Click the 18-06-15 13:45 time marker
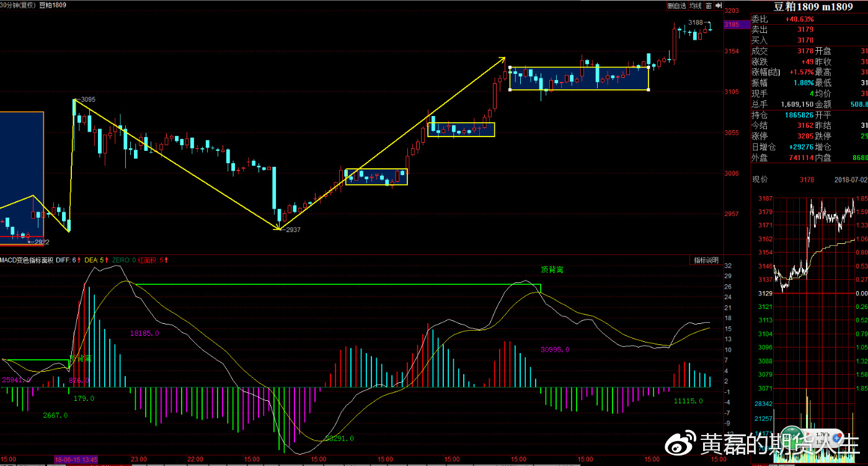This screenshot has height=466, width=868. coord(76,459)
